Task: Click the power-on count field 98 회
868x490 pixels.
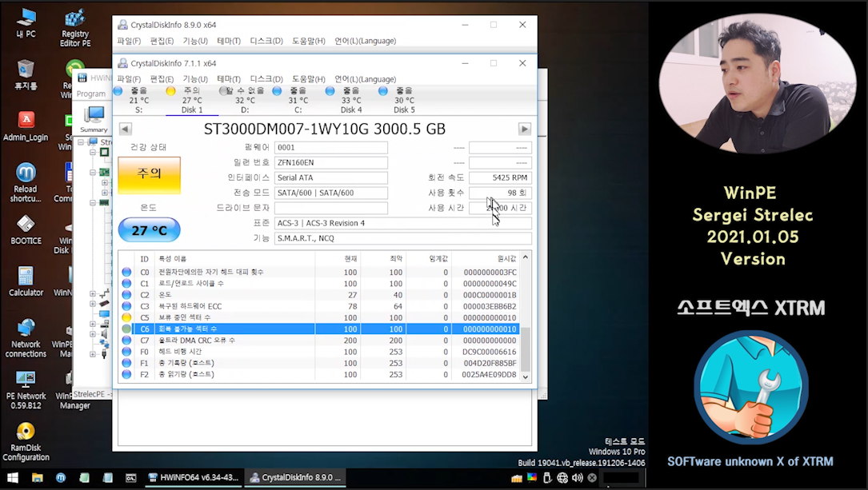Action: pyautogui.click(x=500, y=193)
